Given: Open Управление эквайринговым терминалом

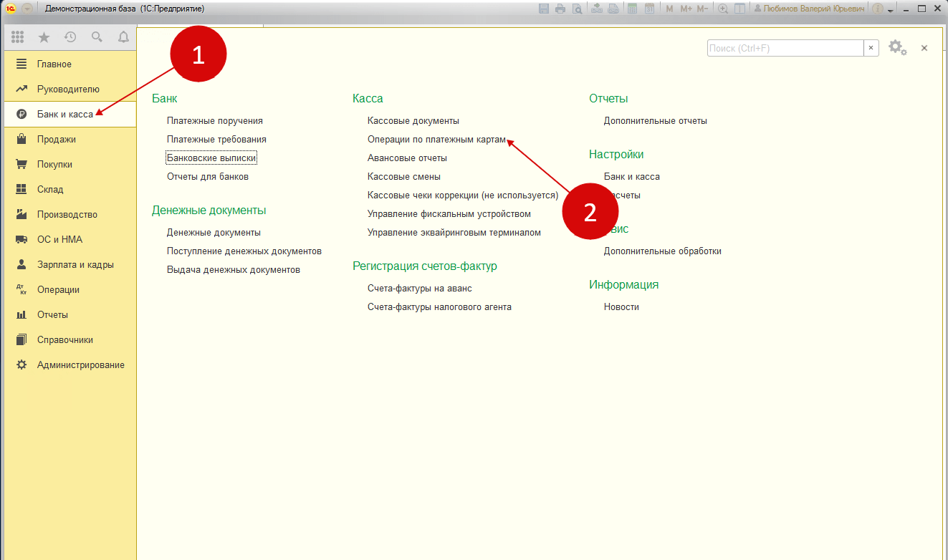Looking at the screenshot, I should point(454,233).
